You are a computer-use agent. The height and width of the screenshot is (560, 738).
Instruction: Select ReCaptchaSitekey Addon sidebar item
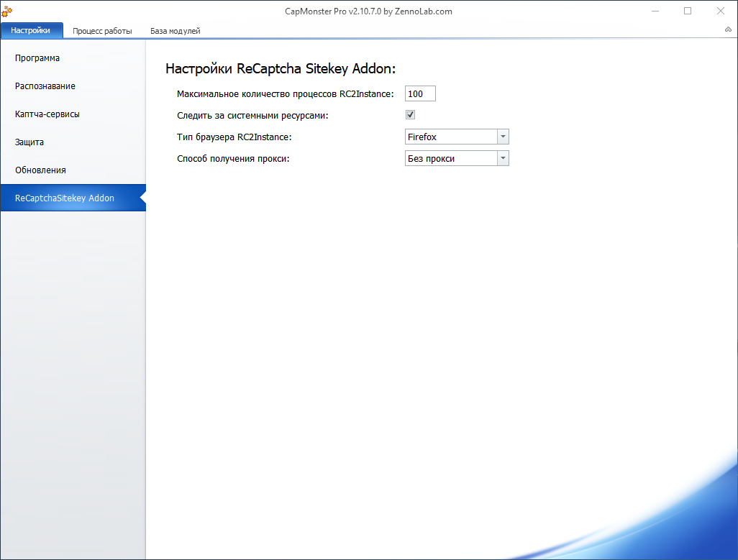[x=73, y=198]
